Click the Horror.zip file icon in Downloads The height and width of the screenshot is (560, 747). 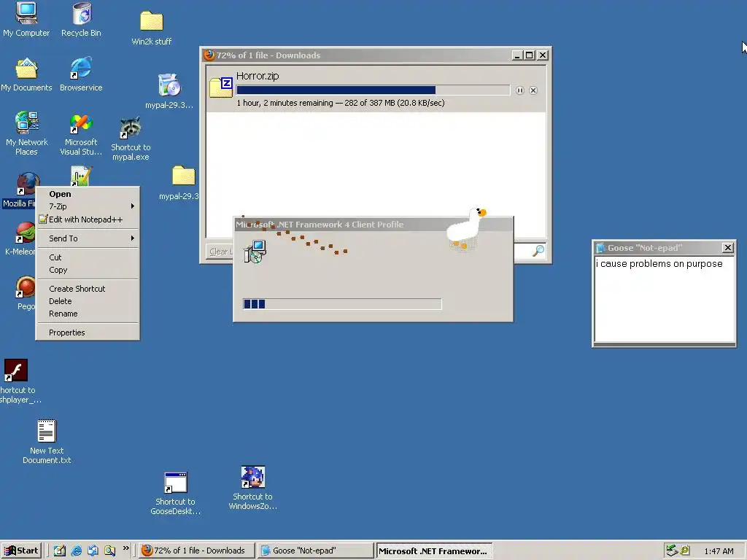coord(221,87)
